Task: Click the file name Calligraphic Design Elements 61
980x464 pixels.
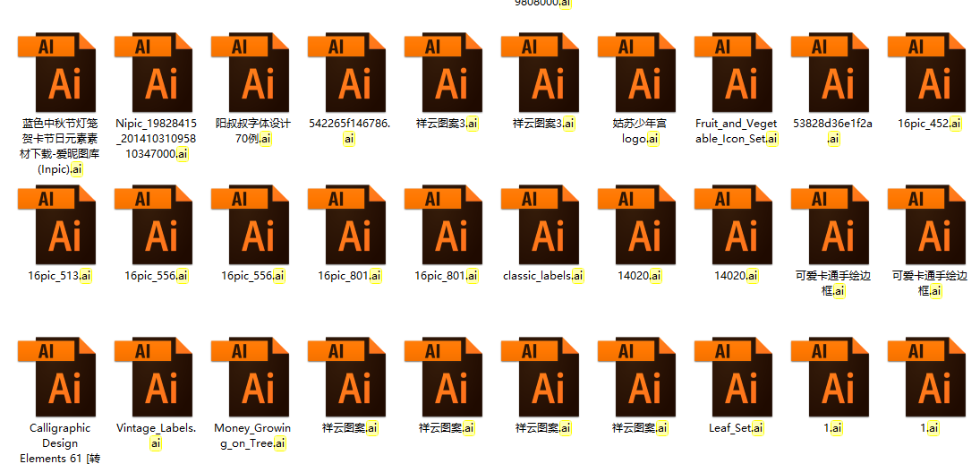Action: pyautogui.click(x=59, y=443)
